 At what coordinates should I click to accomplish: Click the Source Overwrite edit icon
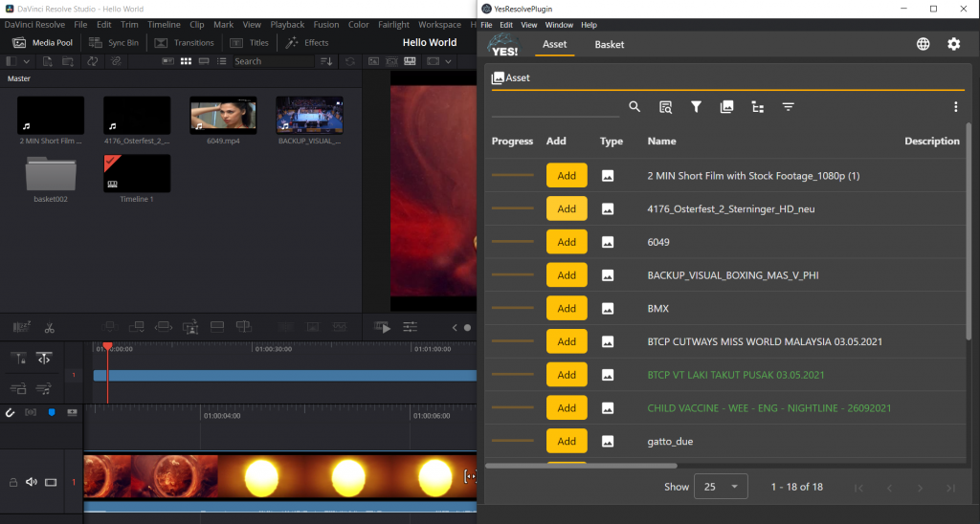point(244,327)
